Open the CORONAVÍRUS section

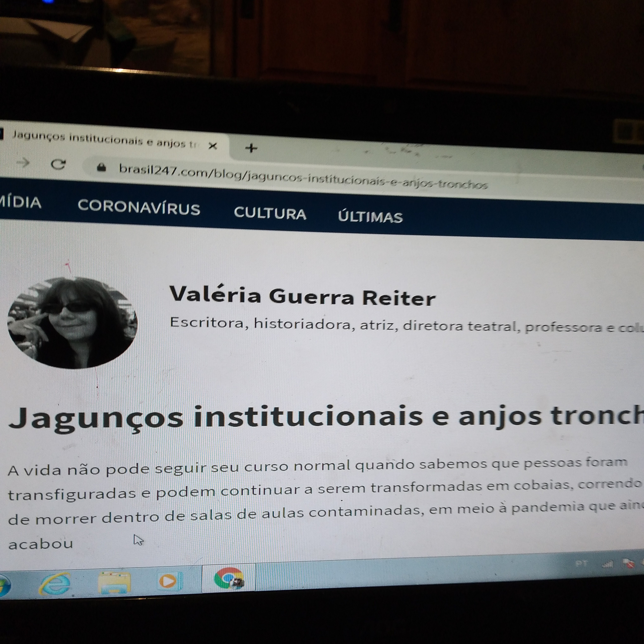pyautogui.click(x=139, y=207)
